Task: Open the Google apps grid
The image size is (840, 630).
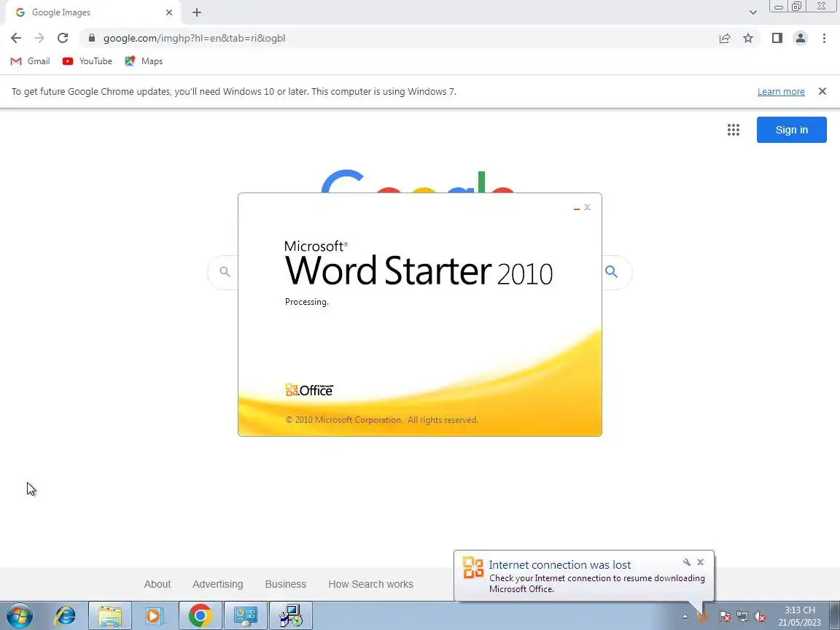Action: pyautogui.click(x=734, y=130)
